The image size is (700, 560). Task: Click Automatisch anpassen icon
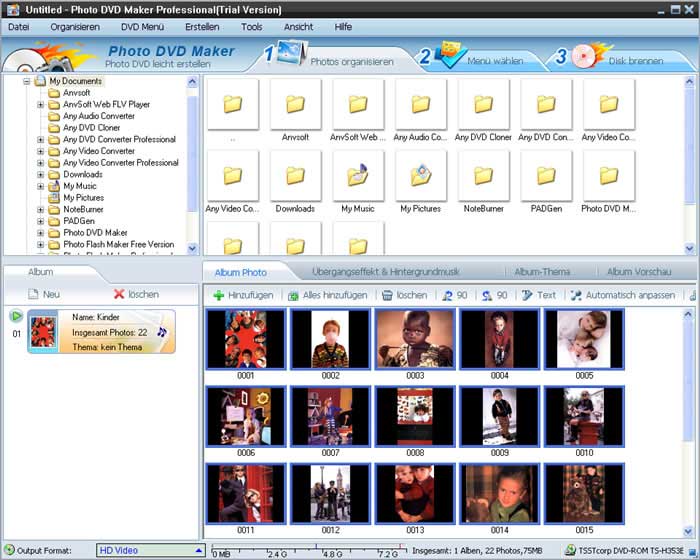click(x=576, y=295)
